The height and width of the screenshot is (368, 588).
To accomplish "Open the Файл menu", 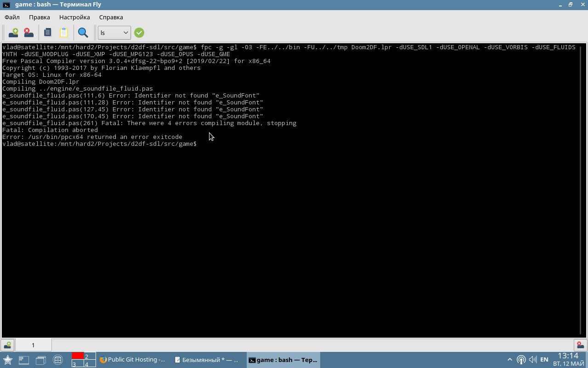I will pyautogui.click(x=12, y=17).
